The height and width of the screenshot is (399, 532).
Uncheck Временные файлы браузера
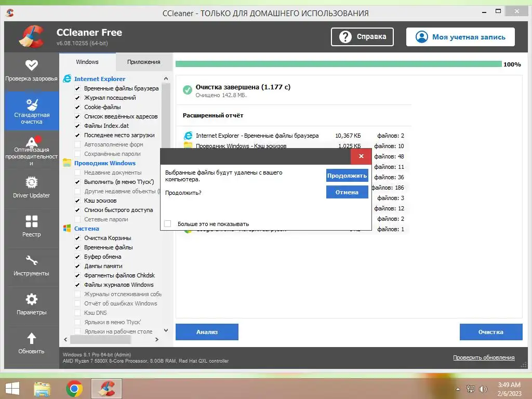click(77, 88)
